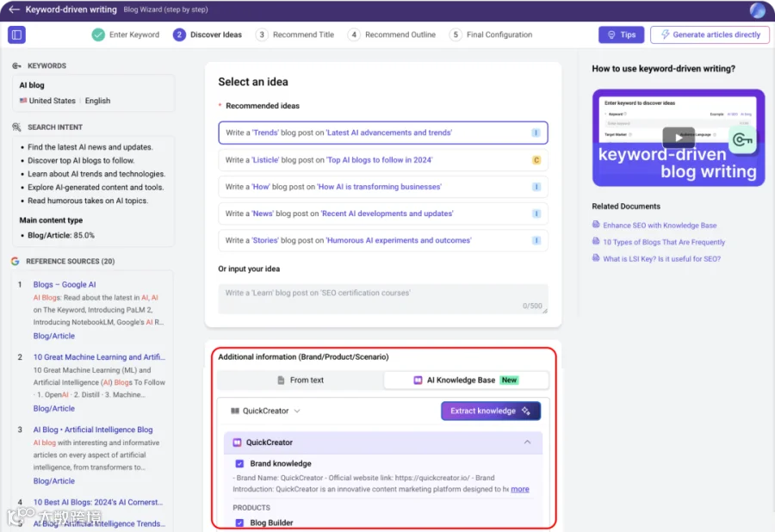Click the Or input your idea text field
This screenshot has height=532, width=775.
point(382,299)
